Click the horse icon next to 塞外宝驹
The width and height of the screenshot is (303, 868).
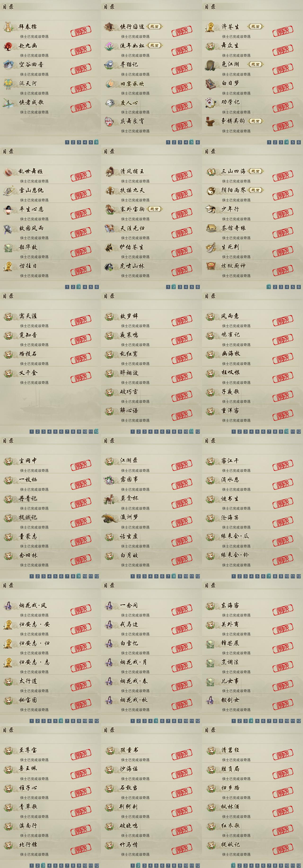110,210
